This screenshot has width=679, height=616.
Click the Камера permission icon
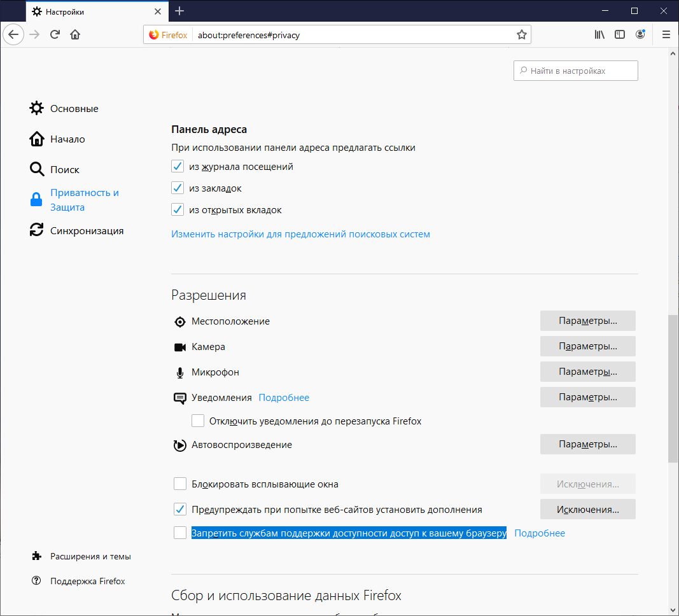179,346
